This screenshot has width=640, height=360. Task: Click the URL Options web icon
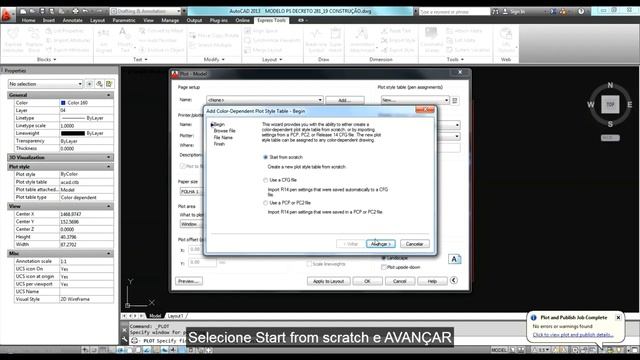(506, 34)
